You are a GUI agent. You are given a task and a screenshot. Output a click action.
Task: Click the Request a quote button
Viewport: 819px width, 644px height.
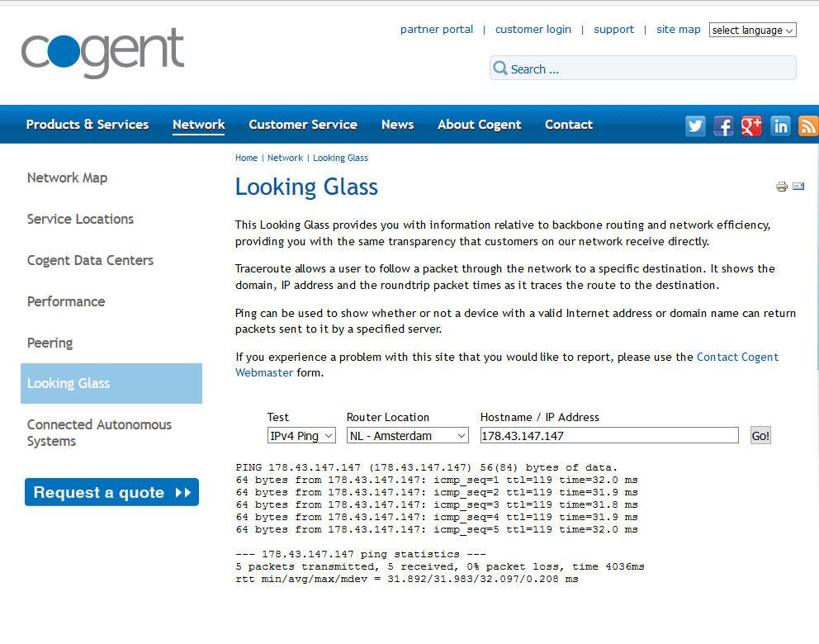tap(111, 492)
